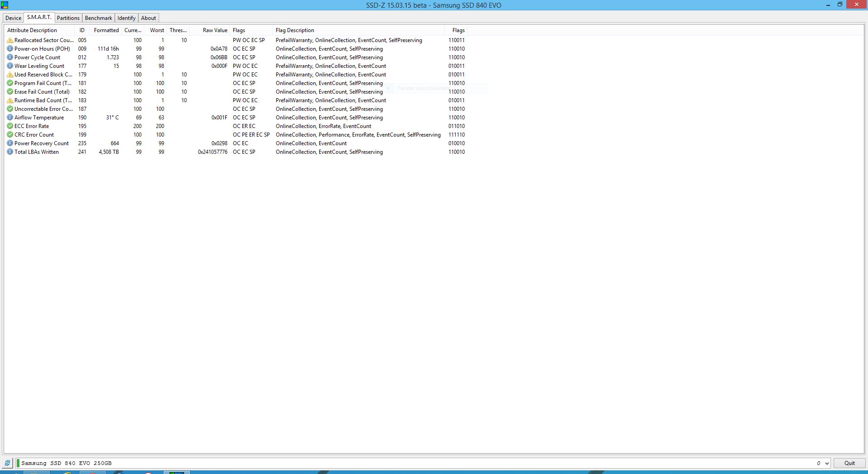
Task: Click the 4,508 TB formatted value
Action: (x=108, y=152)
